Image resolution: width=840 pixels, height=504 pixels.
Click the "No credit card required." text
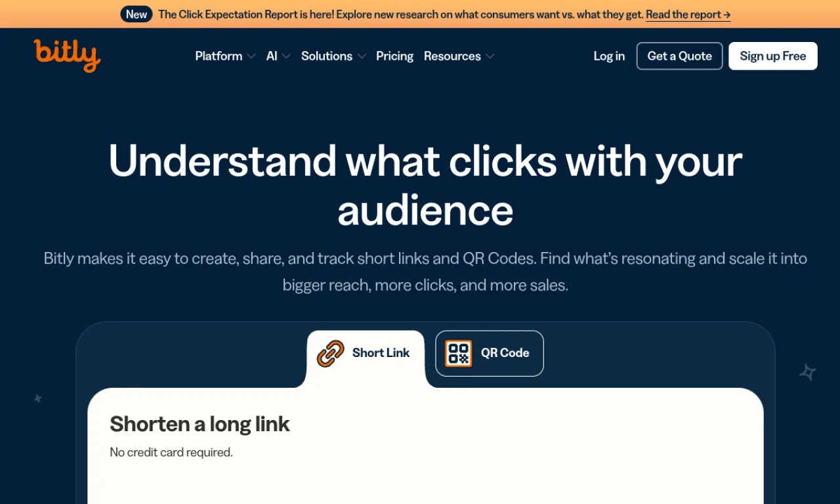click(x=171, y=452)
